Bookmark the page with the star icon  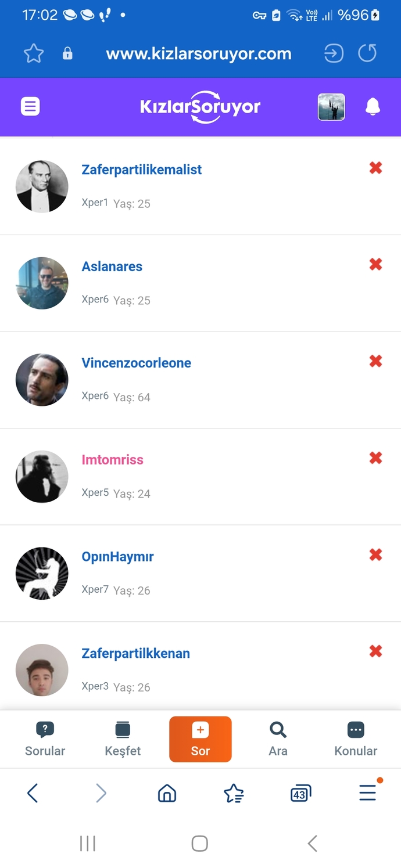[x=34, y=54]
